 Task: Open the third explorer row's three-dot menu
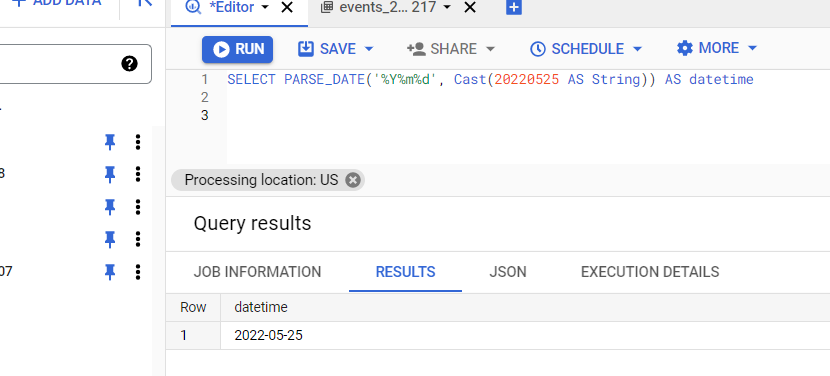pos(138,207)
